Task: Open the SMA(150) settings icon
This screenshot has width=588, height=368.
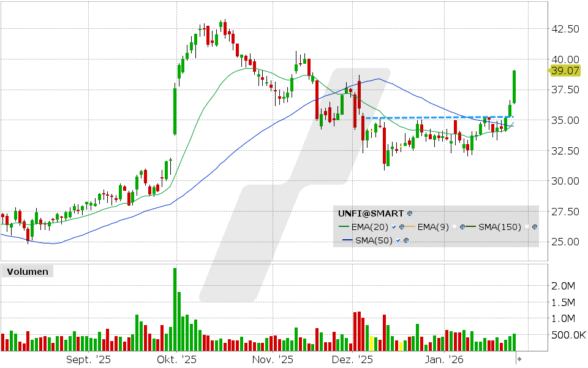Action: coord(534,227)
